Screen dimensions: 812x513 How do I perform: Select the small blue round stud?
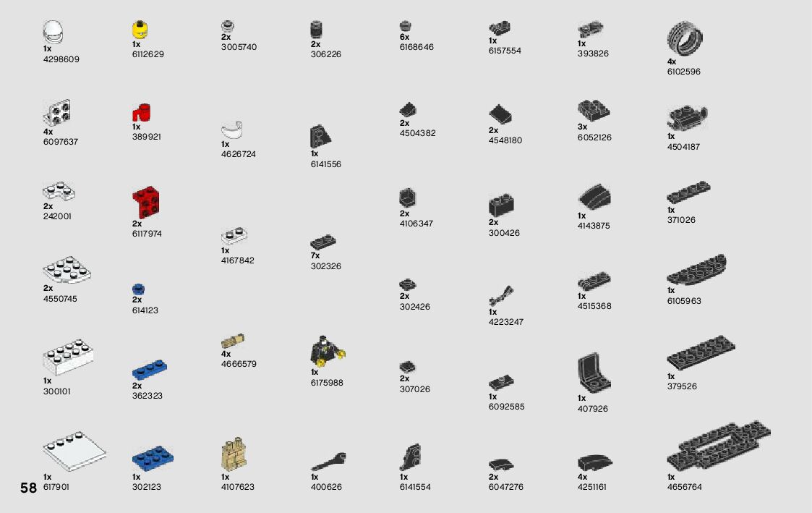point(138,289)
